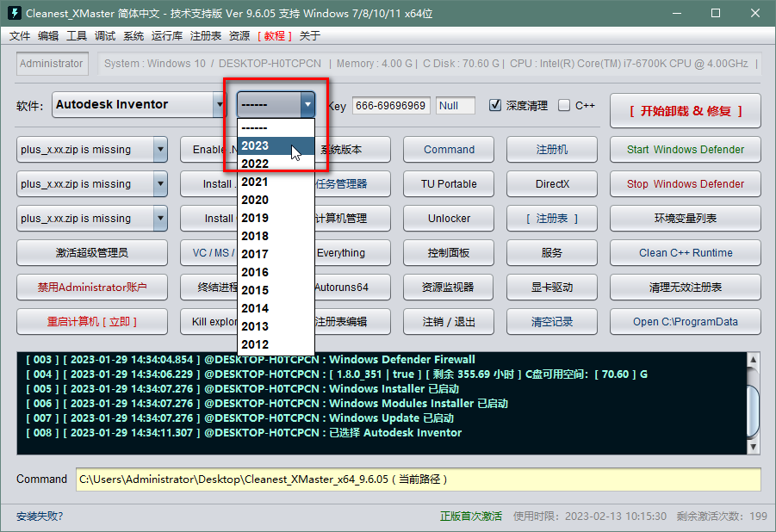Screen dimensions: 776x532
Task: Select 2021 from the year list
Action: (276, 182)
